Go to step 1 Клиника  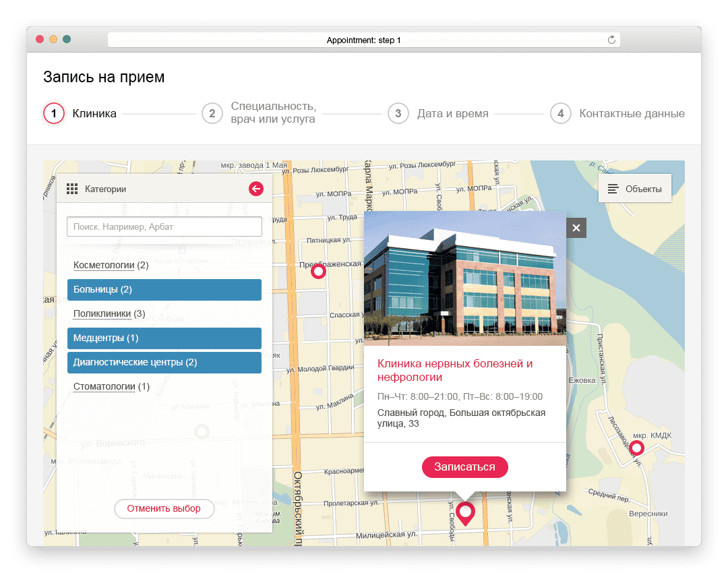[80, 113]
